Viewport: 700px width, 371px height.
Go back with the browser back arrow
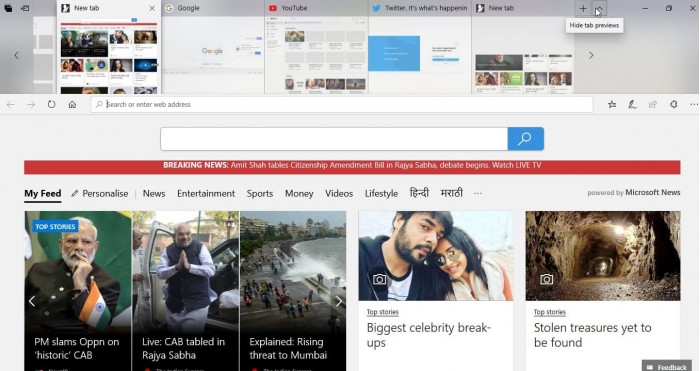[x=11, y=104]
